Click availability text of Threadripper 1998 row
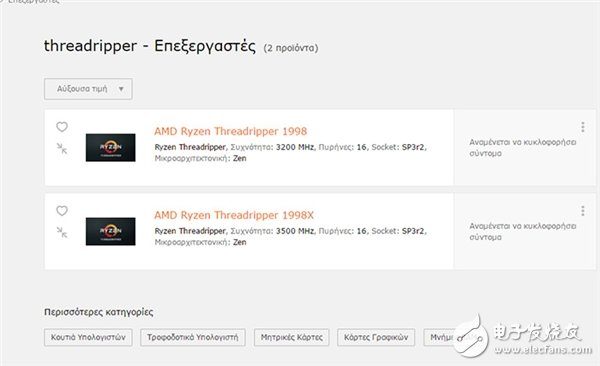 pyautogui.click(x=523, y=148)
